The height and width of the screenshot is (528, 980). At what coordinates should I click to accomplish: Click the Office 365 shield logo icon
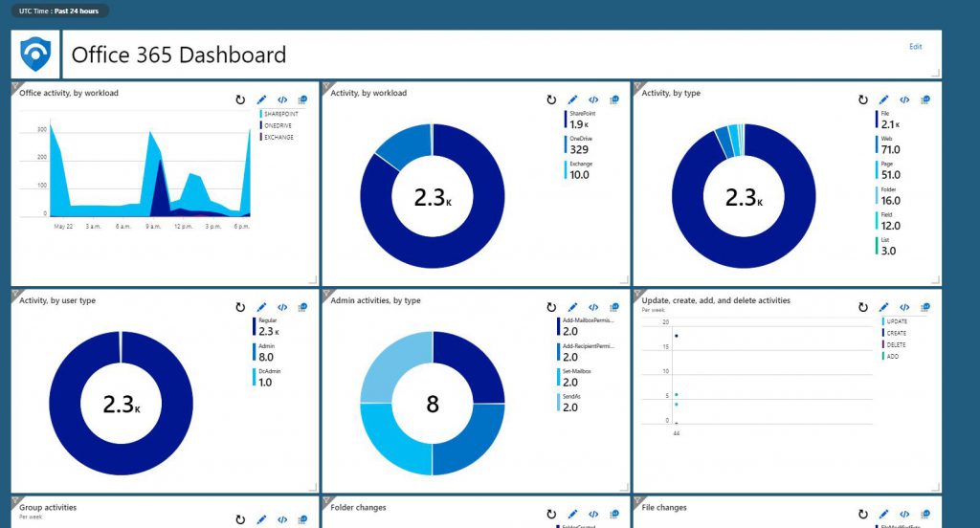click(x=35, y=55)
